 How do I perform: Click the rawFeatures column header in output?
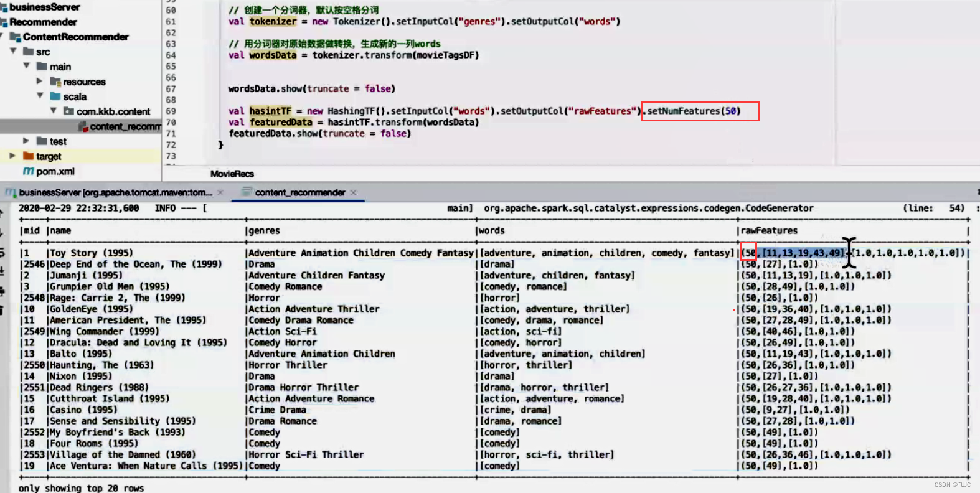pos(769,230)
